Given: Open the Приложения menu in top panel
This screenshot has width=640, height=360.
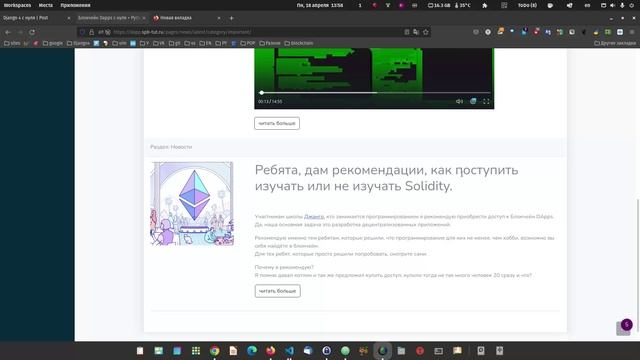Looking at the screenshot, I should pyautogui.click(x=76, y=5).
